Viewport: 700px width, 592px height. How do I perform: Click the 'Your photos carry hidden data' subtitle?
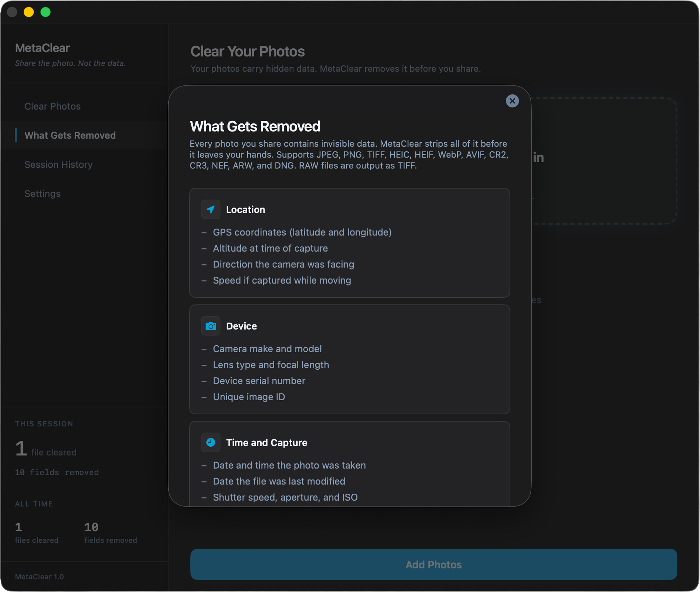pyautogui.click(x=335, y=69)
